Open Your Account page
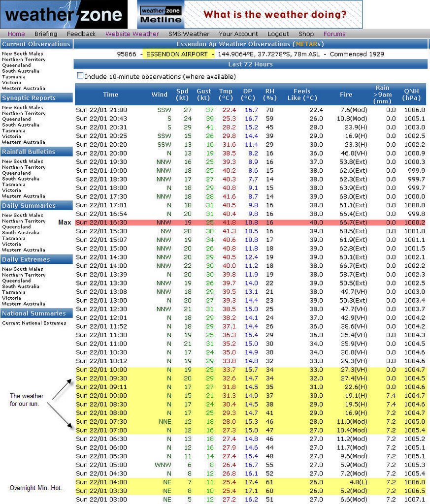Screen dimensions: 430x504 [238, 34]
